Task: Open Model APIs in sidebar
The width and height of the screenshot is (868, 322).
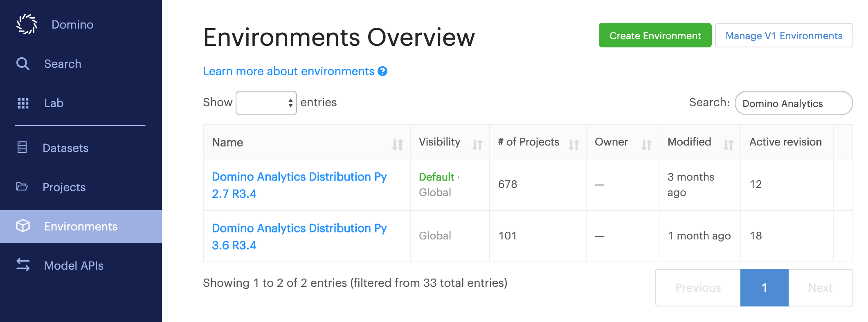Action: point(74,266)
